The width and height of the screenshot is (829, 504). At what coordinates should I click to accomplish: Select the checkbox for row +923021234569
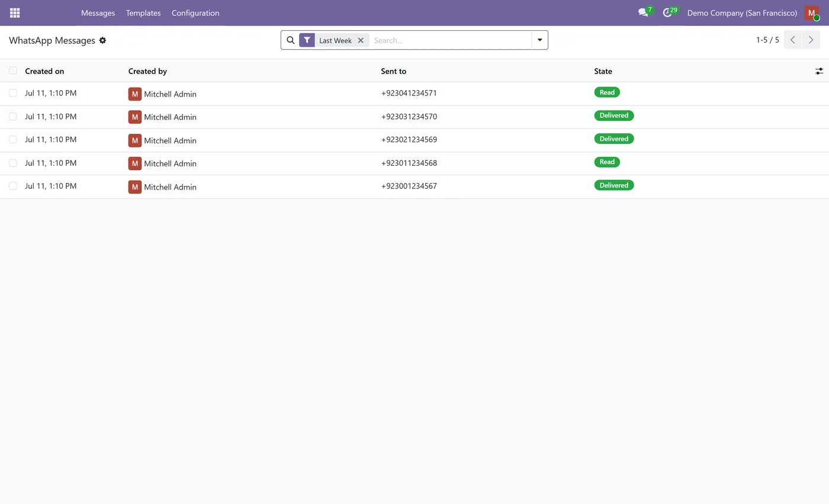[13, 139]
